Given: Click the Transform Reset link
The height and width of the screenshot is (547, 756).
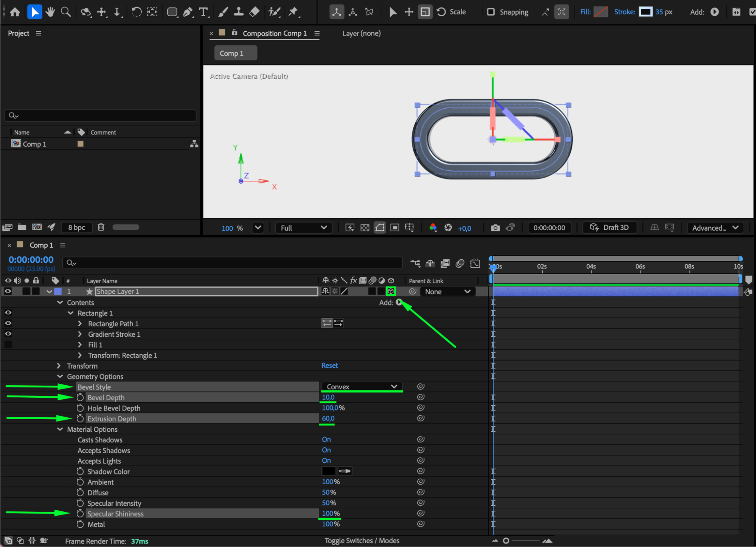Looking at the screenshot, I should click(329, 366).
